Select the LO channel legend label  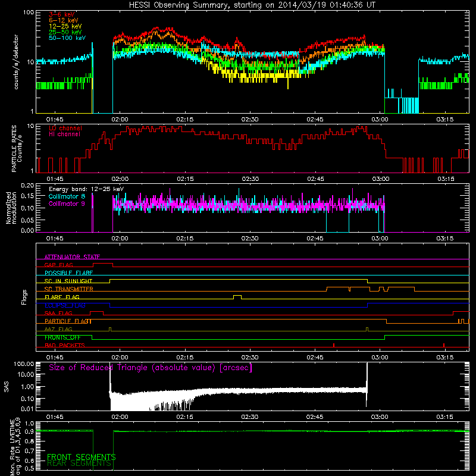pos(65,128)
